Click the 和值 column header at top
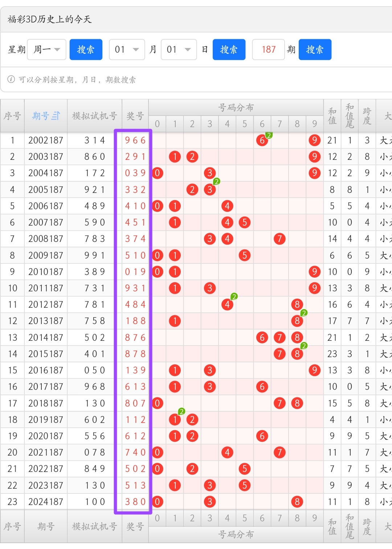Viewport: 392px width, 549px height. 332,116
